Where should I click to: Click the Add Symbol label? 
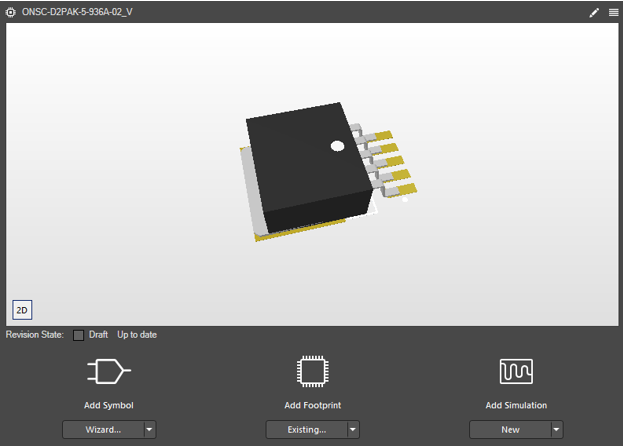coord(108,405)
